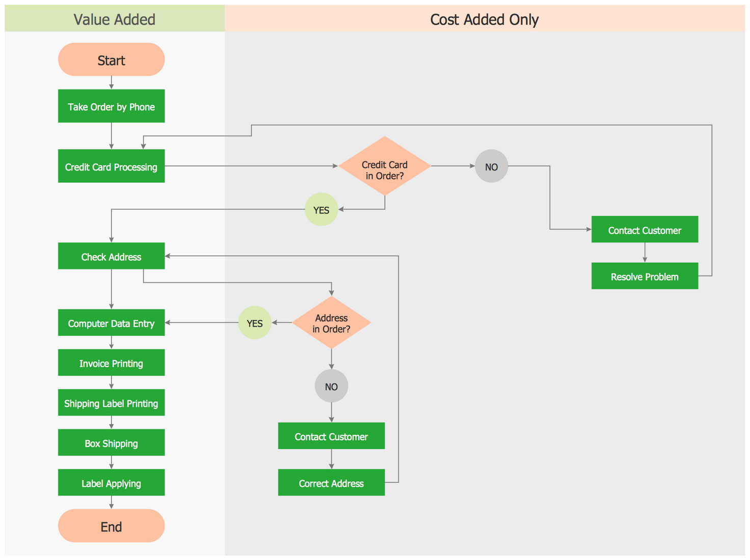This screenshot has height=560, width=750.
Task: Select the Computer Data Entry box
Action: (x=111, y=323)
